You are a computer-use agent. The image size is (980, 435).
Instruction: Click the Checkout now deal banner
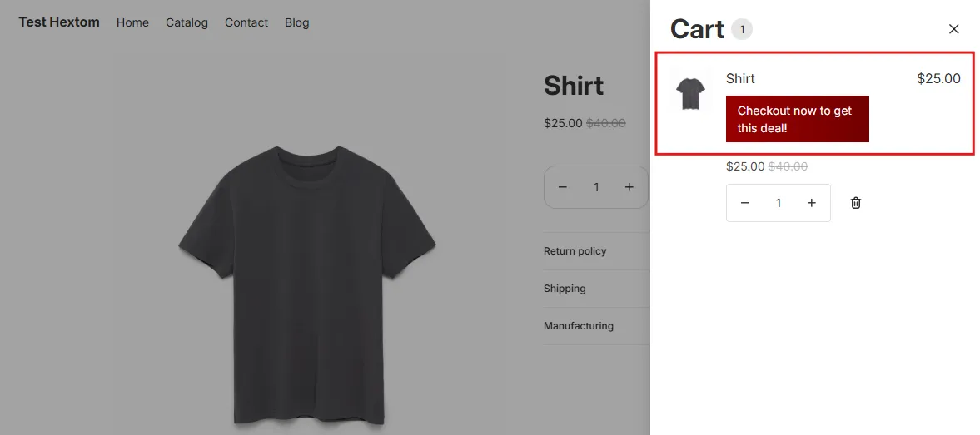(797, 119)
